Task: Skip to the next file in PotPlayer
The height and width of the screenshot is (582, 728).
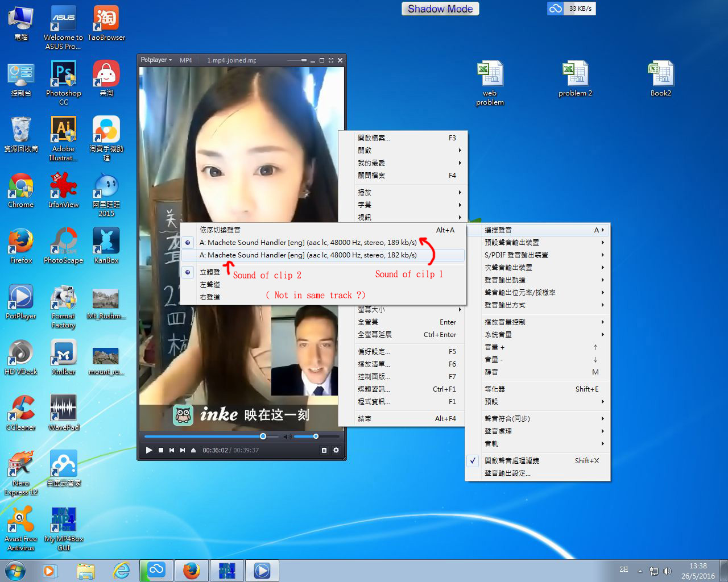Action: 183,450
